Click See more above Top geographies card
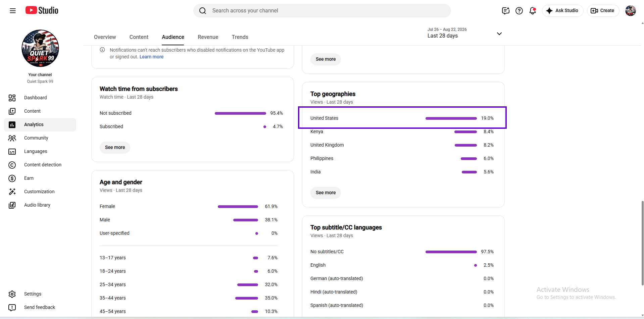This screenshot has height=319, width=644. 326,59
